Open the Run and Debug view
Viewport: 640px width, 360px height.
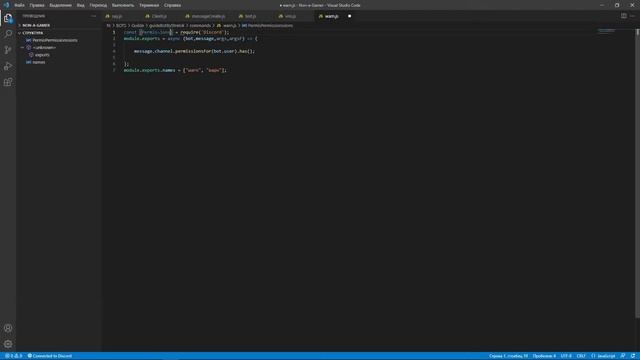click(x=8, y=66)
